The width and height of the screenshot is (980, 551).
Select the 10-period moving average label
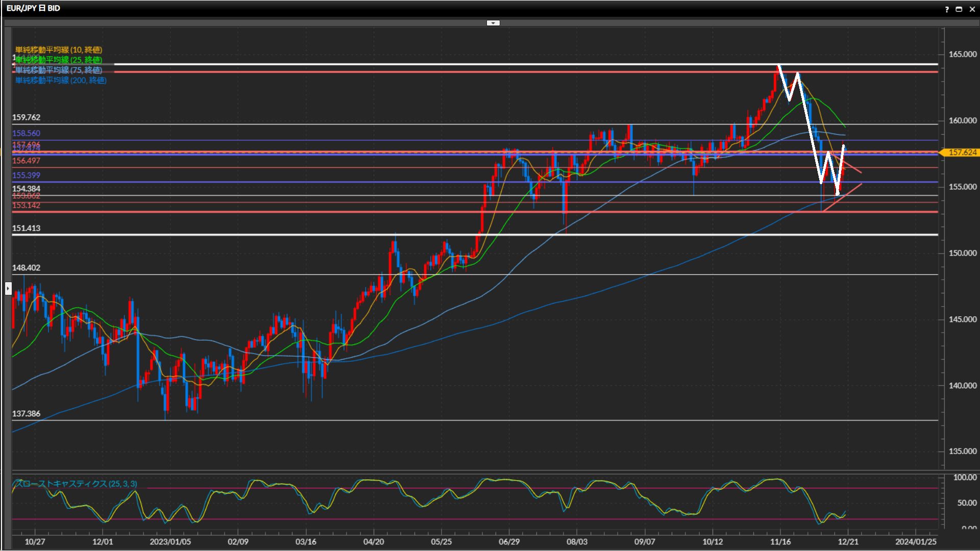click(x=59, y=49)
